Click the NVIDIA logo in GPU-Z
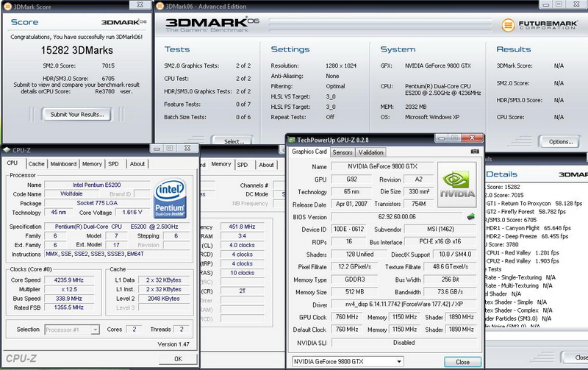 (457, 185)
